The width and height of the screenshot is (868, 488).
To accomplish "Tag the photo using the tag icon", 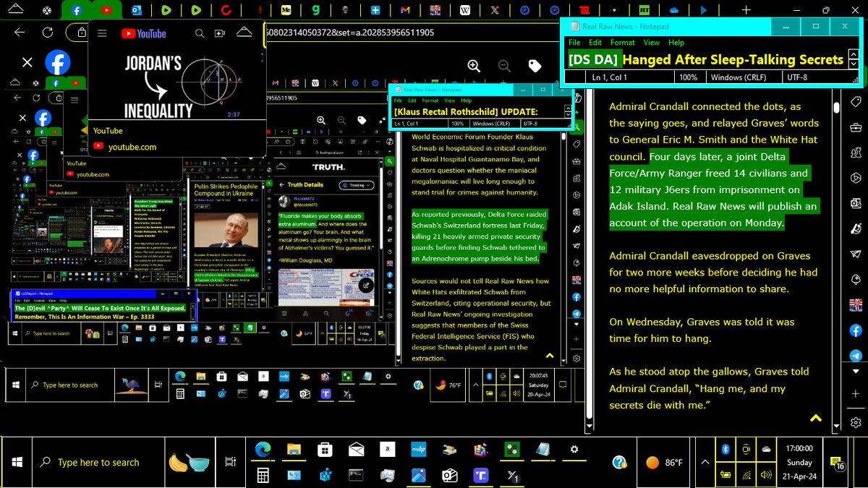I will click(x=535, y=66).
